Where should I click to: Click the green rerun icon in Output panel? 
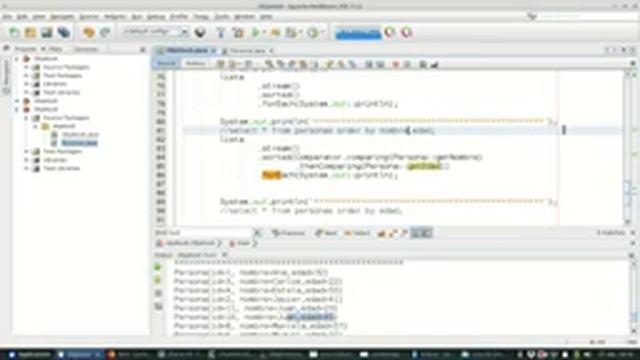pyautogui.click(x=158, y=267)
